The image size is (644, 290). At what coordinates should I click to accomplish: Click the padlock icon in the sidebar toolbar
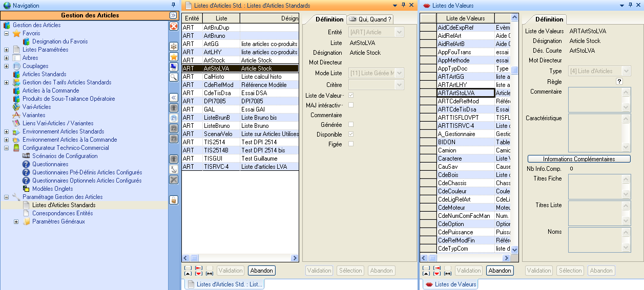pyautogui.click(x=174, y=199)
